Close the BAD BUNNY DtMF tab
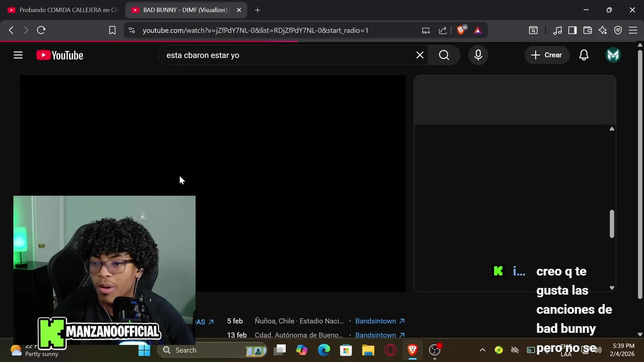This screenshot has height=362, width=644. point(239,10)
